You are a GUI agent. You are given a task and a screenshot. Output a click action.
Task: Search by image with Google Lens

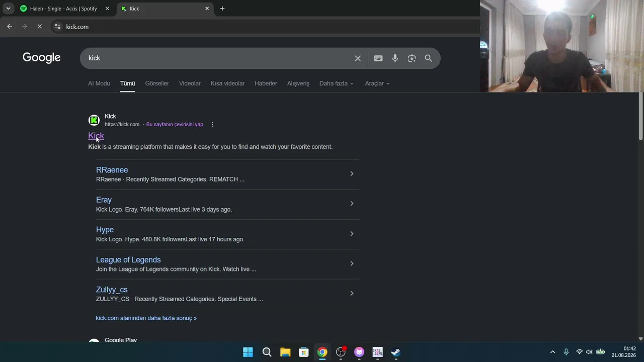[x=412, y=58]
